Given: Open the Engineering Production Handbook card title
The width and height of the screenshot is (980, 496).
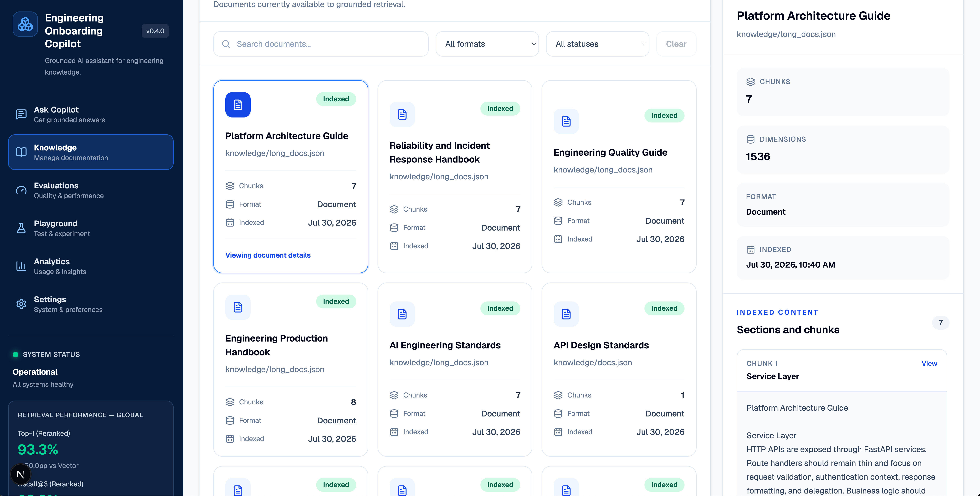Looking at the screenshot, I should tap(276, 345).
